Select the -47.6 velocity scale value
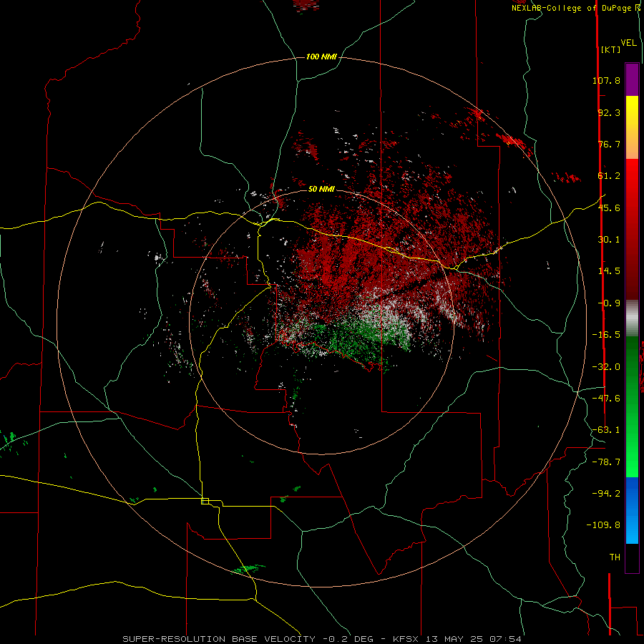Screen dimensions: 644x644 coord(606,399)
